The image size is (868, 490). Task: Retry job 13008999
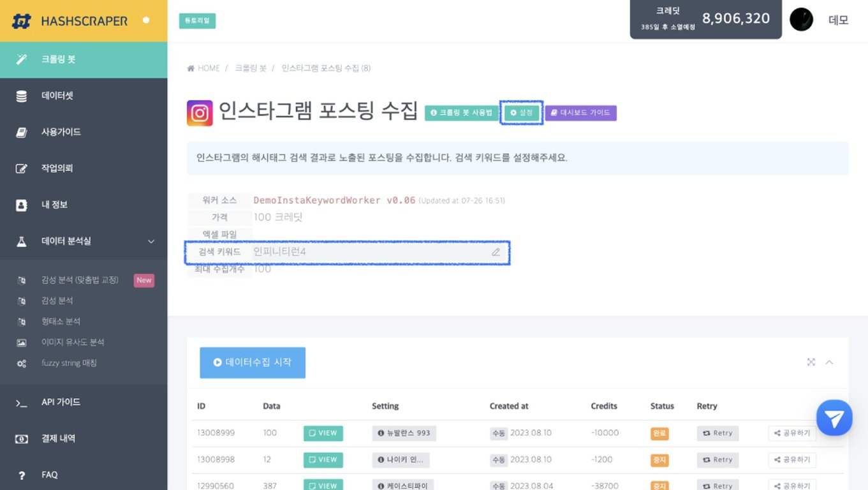pos(717,433)
